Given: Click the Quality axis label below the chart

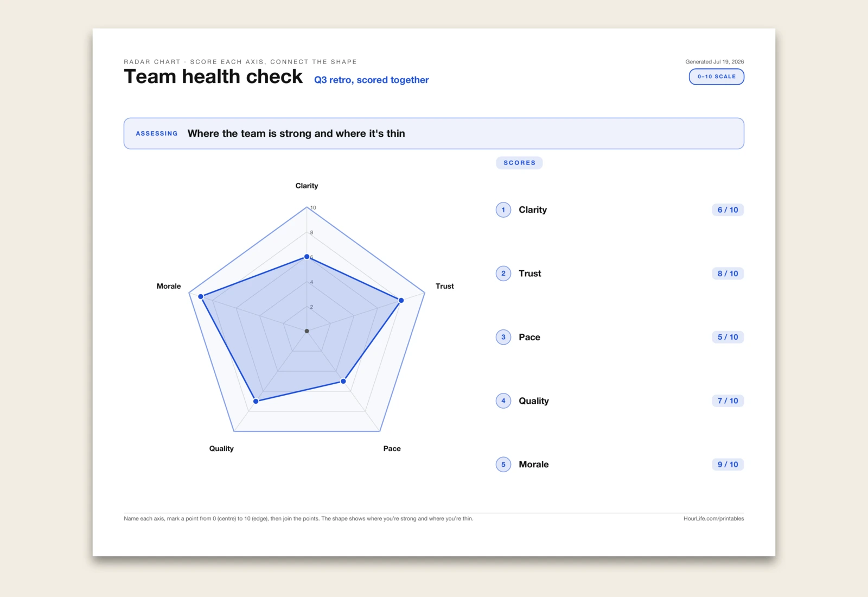Looking at the screenshot, I should (221, 448).
